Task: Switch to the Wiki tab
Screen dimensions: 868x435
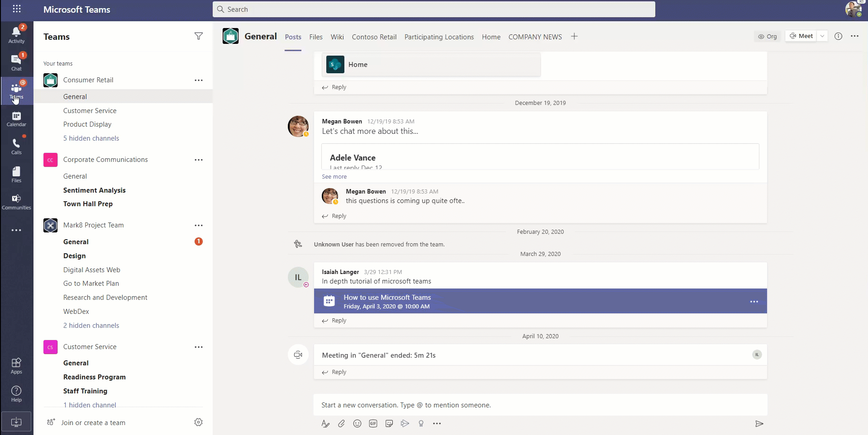Action: pyautogui.click(x=337, y=37)
